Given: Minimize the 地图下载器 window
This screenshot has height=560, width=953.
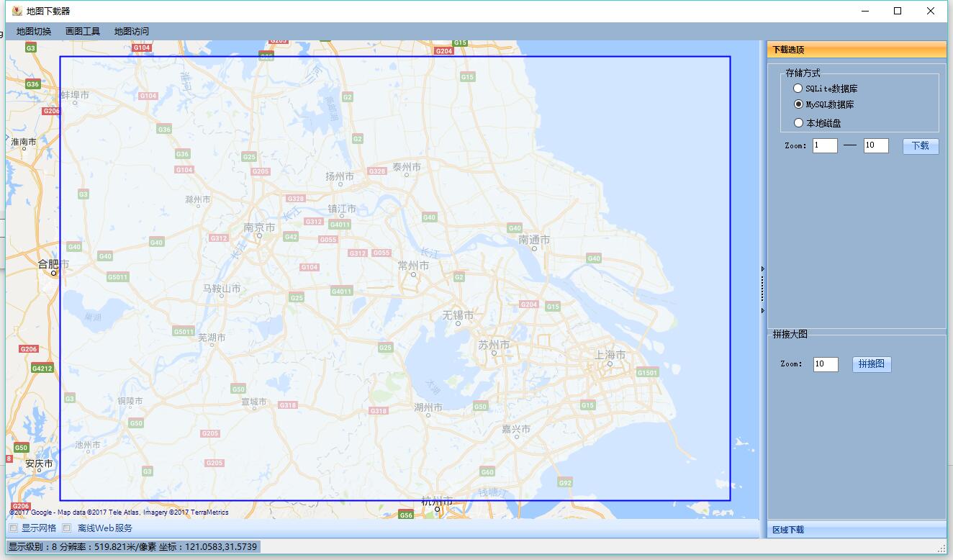Looking at the screenshot, I should (864, 11).
